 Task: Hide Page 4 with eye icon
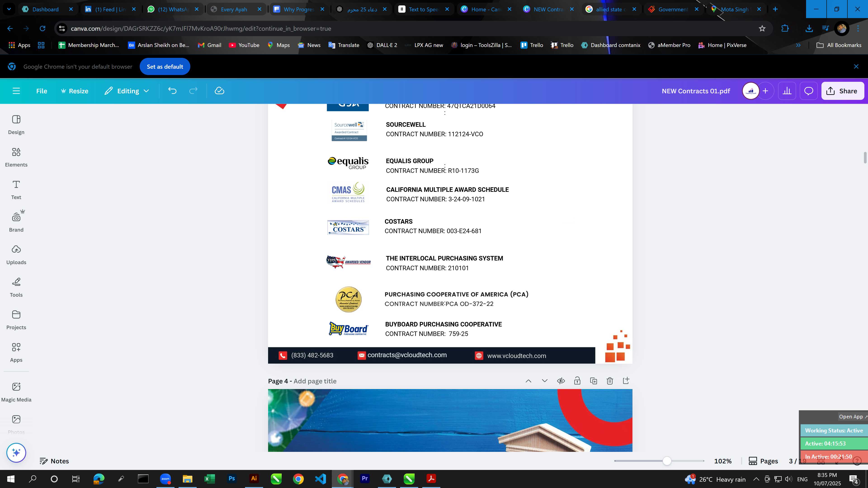coord(561,381)
